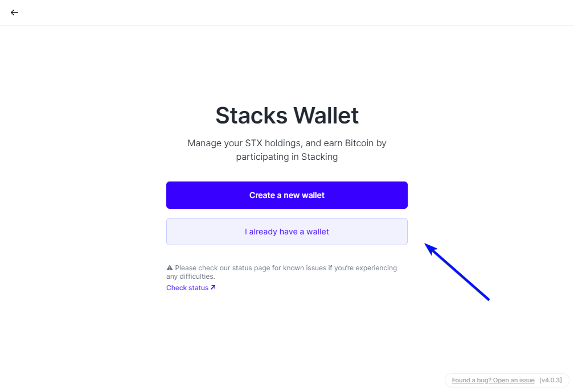This screenshot has height=392, width=574.
Task: Go back using the top-left arrow
Action: (14, 13)
